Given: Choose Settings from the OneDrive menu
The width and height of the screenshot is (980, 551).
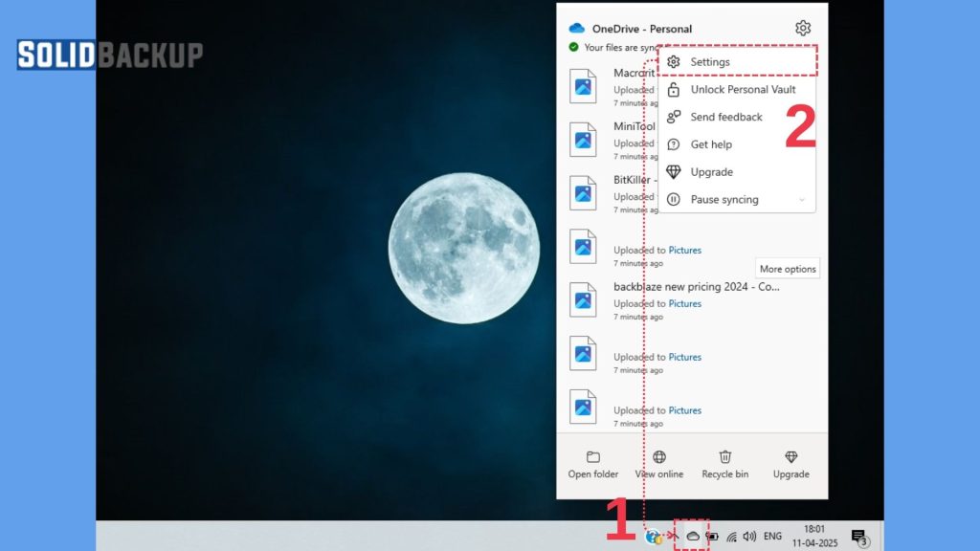Looking at the screenshot, I should pyautogui.click(x=737, y=62).
